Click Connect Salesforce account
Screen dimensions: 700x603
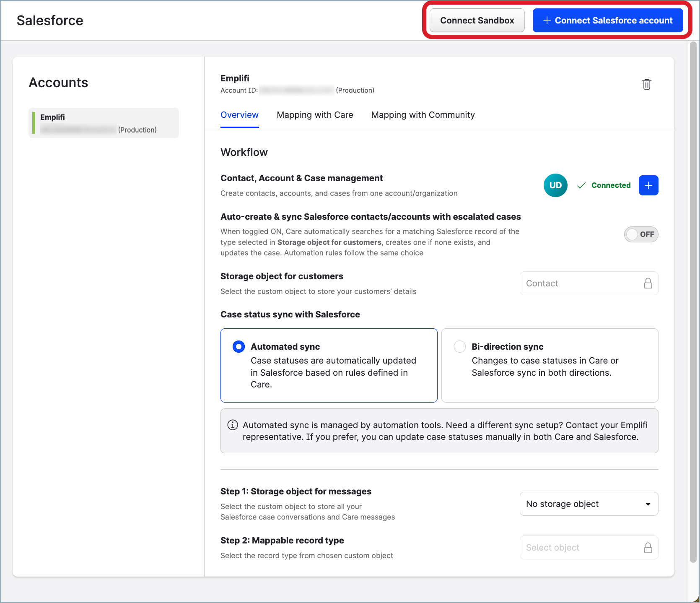point(607,20)
